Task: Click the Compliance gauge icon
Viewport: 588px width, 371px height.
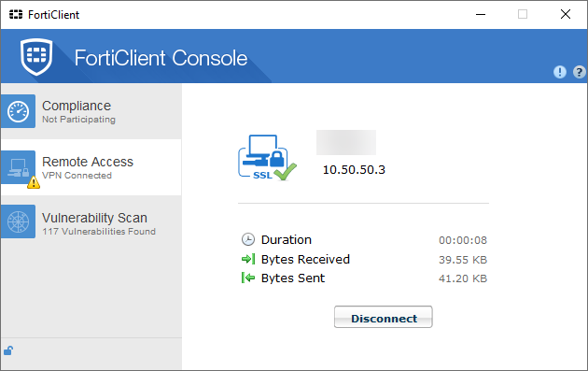Action: pos(18,111)
